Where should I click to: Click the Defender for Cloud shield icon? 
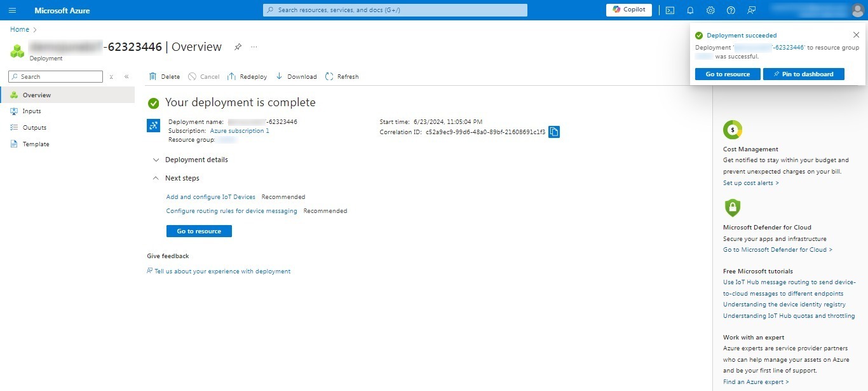pos(733,208)
